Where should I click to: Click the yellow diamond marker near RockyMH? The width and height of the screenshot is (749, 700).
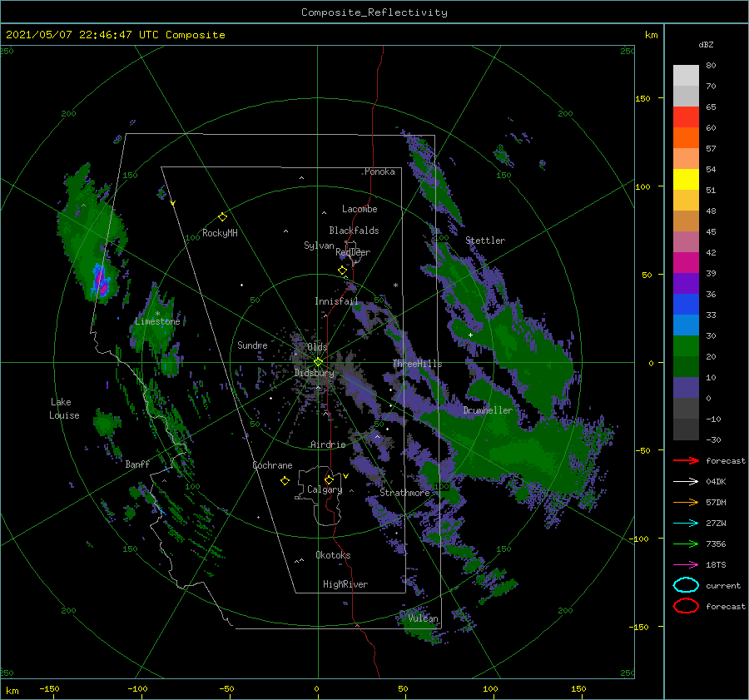[222, 217]
